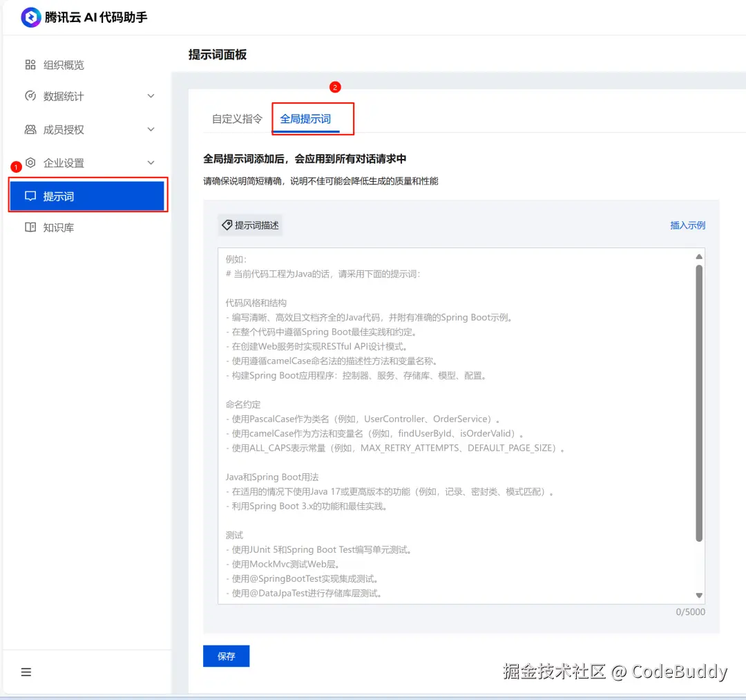Open the 插入示例 example link
The image size is (746, 700).
687,224
